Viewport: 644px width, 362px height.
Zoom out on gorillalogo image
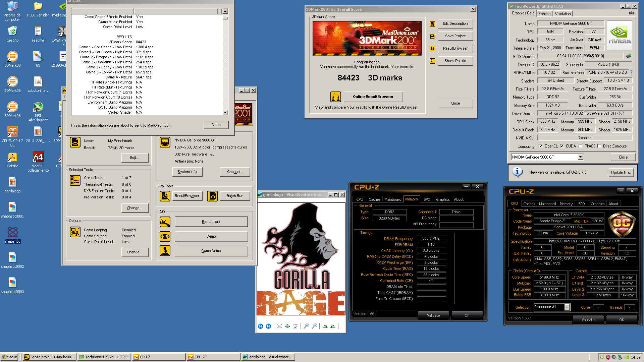[x=314, y=326]
